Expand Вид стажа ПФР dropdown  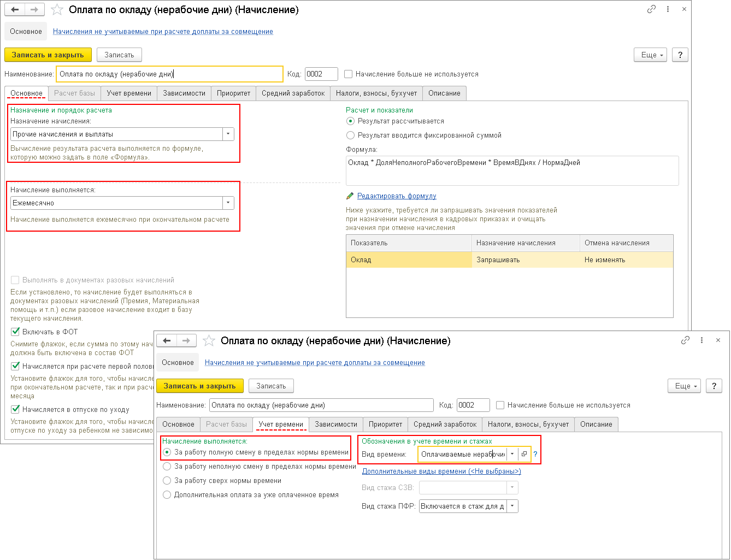pos(512,506)
